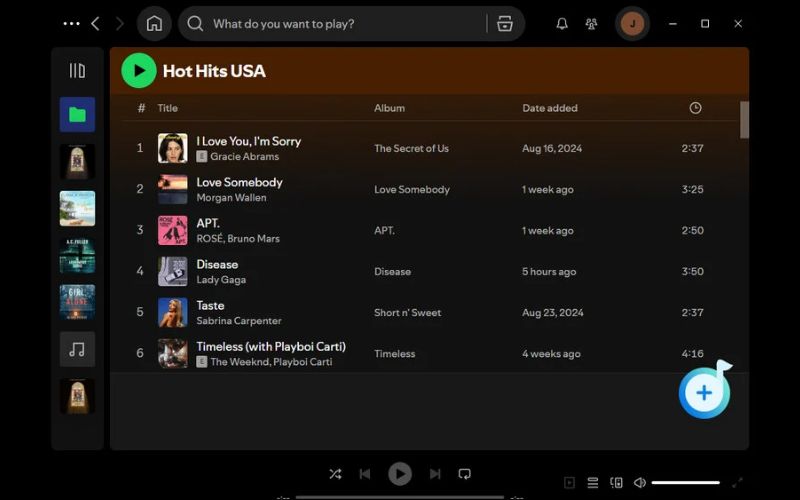Sort tracks by the duration clock header
Viewport: 800px width, 500px height.
(x=695, y=108)
